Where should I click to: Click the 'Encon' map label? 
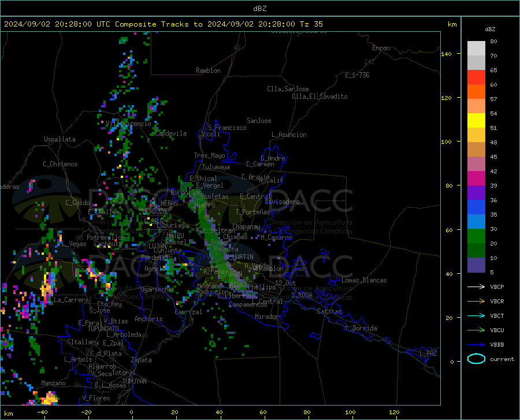381,48
